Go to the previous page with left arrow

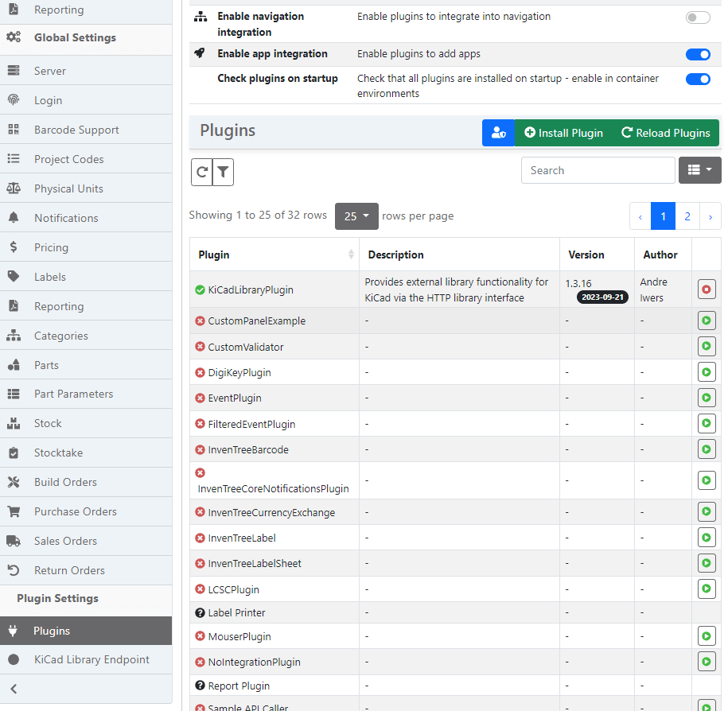[x=640, y=216]
